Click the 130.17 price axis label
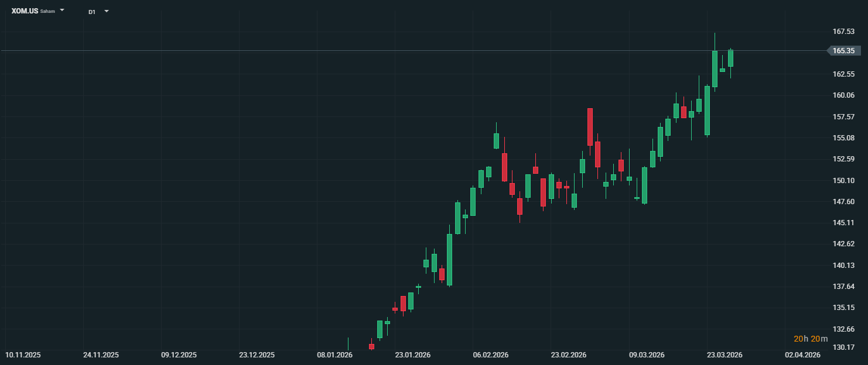This screenshot has width=868, height=365. 843,347
